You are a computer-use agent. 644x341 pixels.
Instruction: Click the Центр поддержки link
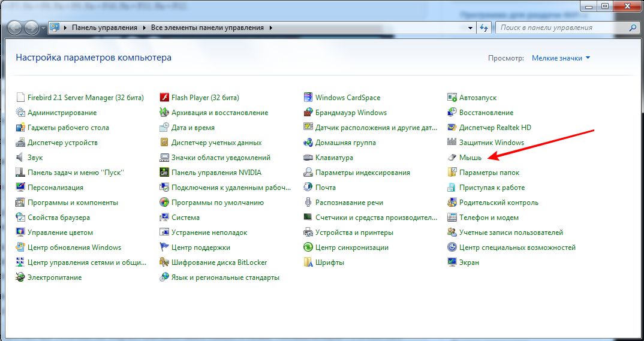(201, 248)
